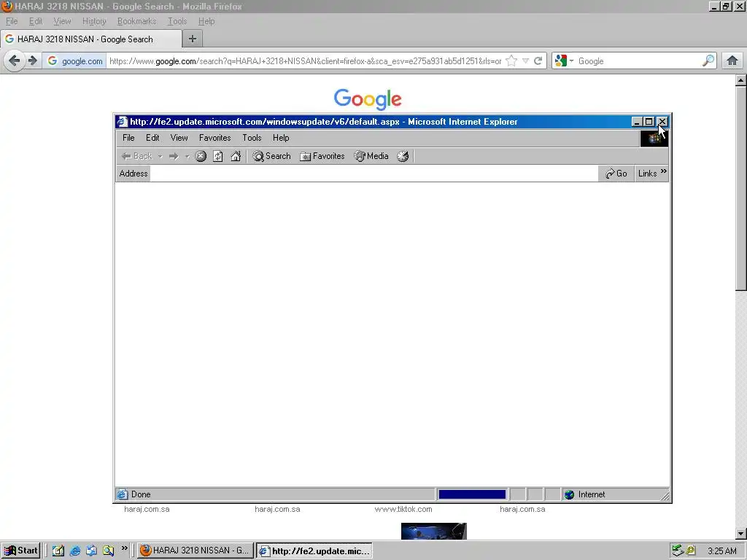Launch Internet Explorer from quick launch
The image size is (747, 560).
(75, 551)
